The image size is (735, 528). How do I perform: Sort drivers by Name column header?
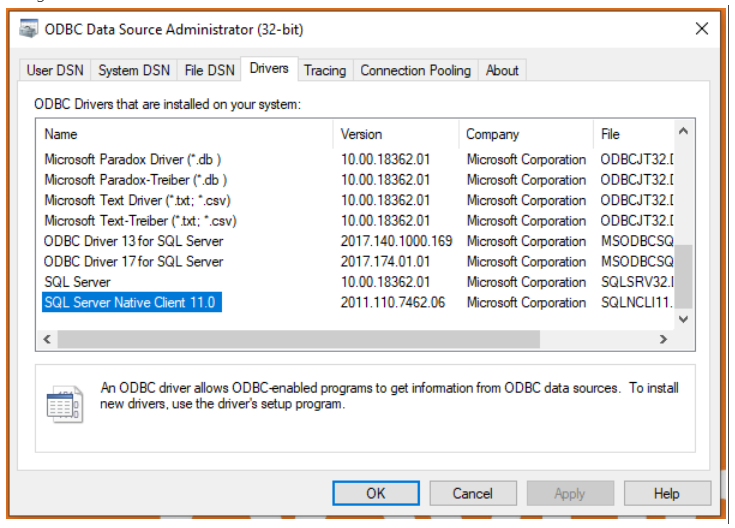(185, 134)
